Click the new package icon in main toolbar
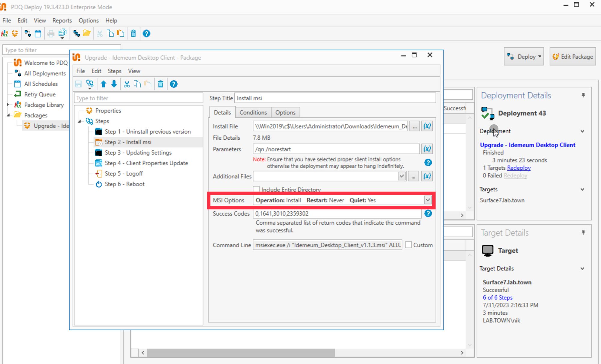Image resolution: width=601 pixels, height=364 pixels. (x=15, y=33)
